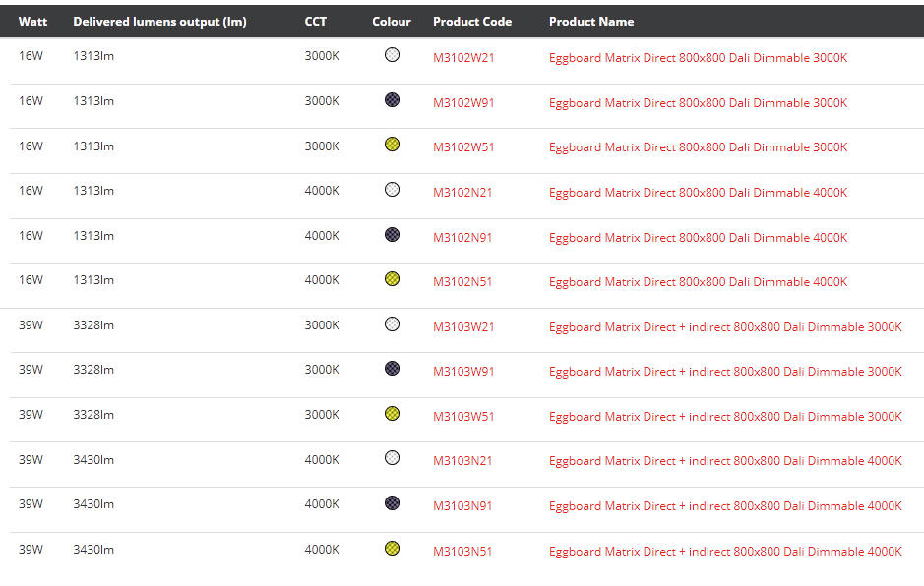
Task: Choose the yellow colour swatch for M3102W51
Action: pos(392,145)
